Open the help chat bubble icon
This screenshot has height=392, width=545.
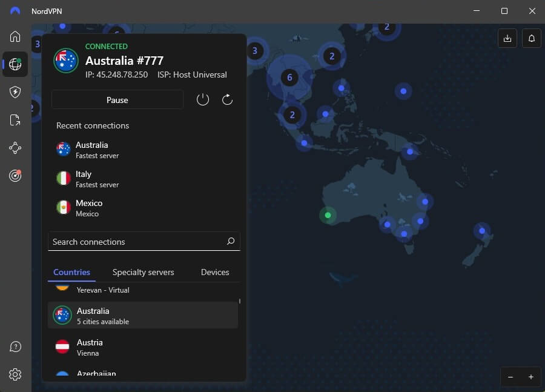(x=15, y=347)
